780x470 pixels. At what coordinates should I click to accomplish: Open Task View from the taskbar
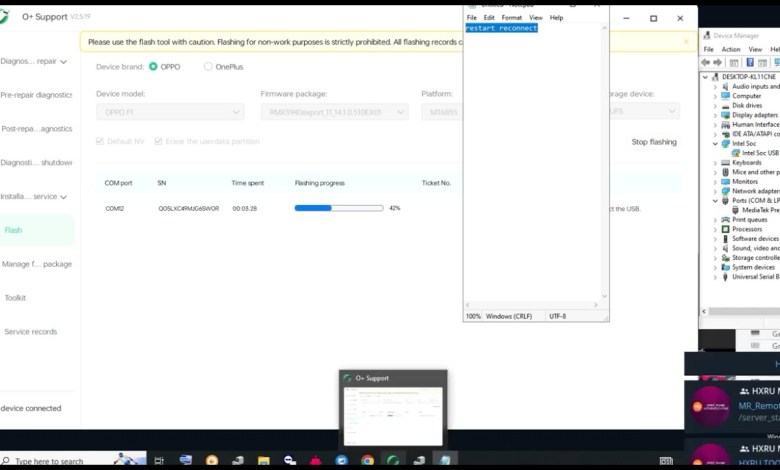click(159, 461)
